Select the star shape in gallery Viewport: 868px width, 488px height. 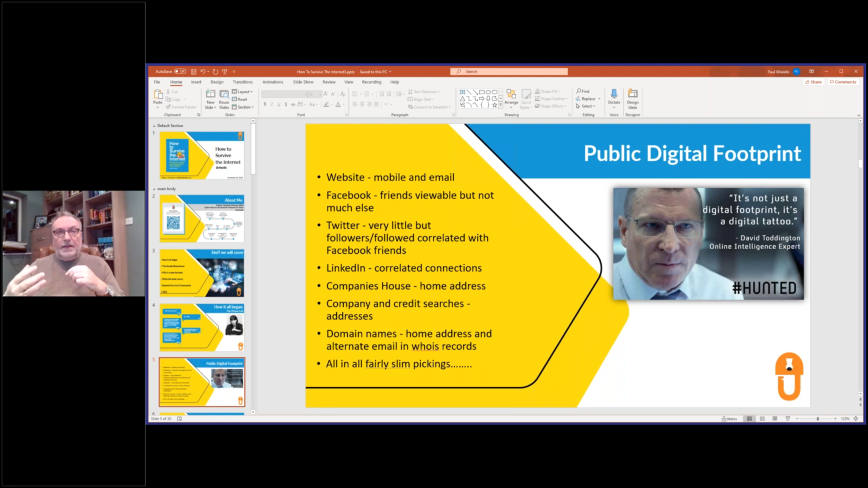[x=494, y=105]
